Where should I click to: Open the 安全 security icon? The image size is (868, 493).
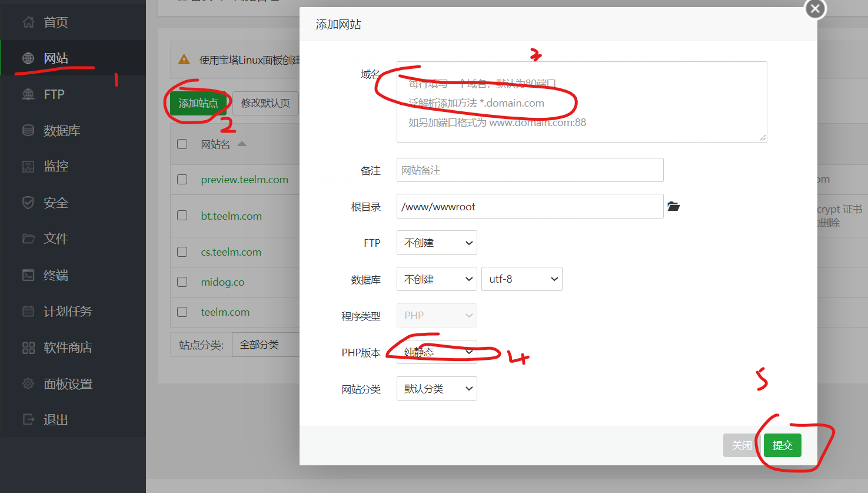point(28,202)
